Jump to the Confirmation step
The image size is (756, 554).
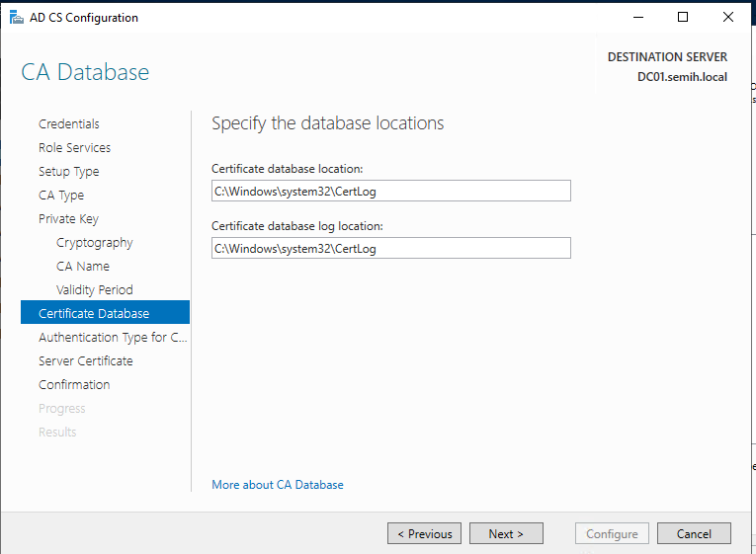pyautogui.click(x=74, y=384)
